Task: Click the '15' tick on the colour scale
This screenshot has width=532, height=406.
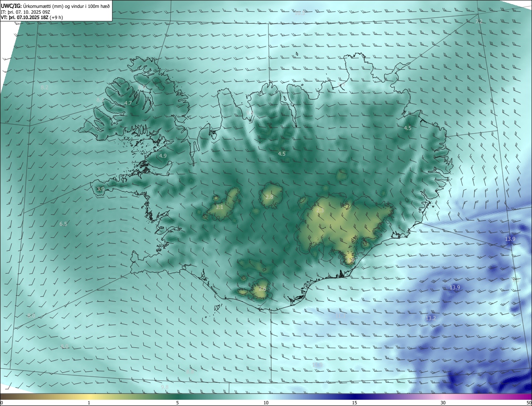Action: pyautogui.click(x=355, y=403)
